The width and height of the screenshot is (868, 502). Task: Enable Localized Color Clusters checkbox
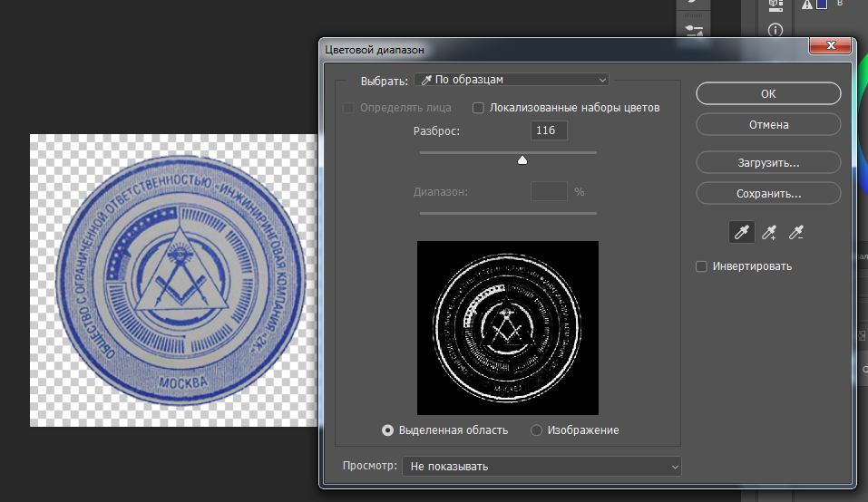pyautogui.click(x=478, y=108)
